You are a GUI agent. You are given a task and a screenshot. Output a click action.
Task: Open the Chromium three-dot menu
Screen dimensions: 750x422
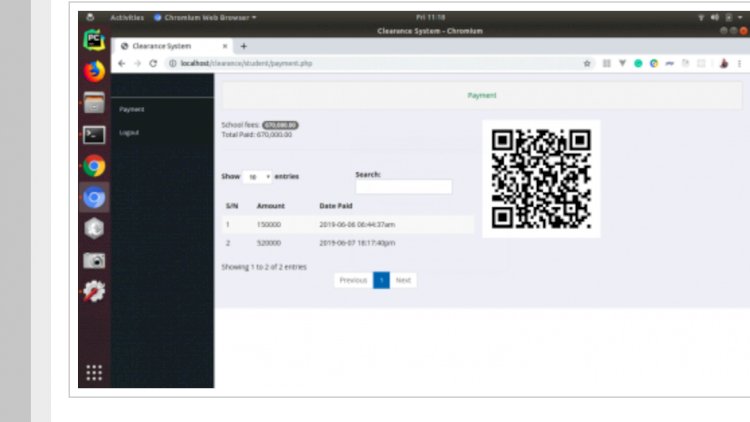click(739, 63)
